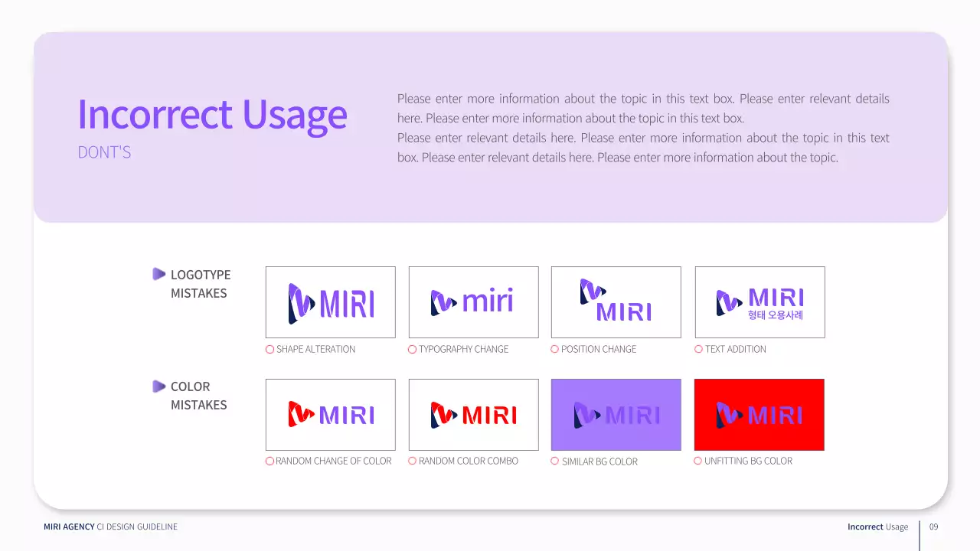Open the Incorrect Usage title heading
Screen dimensions: 980x551
click(212, 115)
